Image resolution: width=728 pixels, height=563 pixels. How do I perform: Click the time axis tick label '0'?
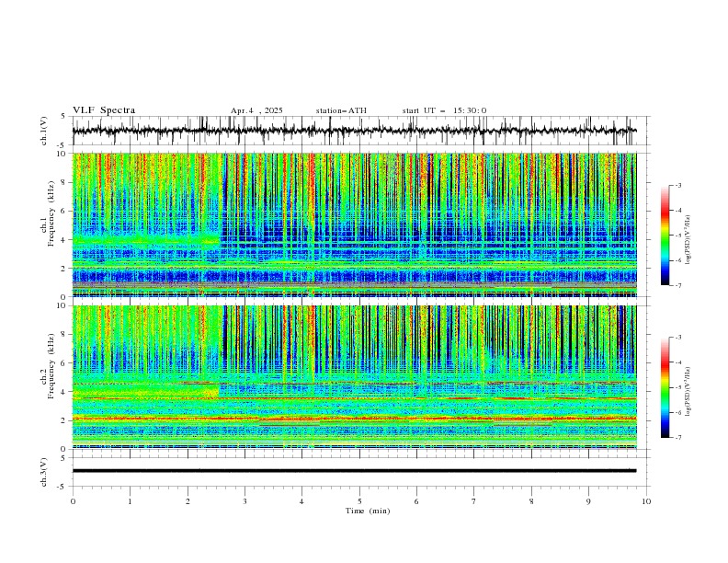(73, 501)
